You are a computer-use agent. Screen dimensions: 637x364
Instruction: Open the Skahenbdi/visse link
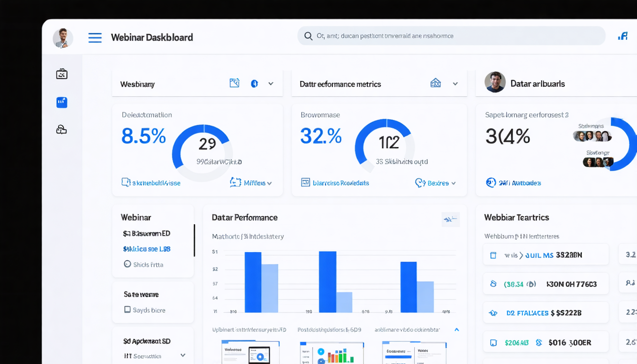click(x=151, y=182)
